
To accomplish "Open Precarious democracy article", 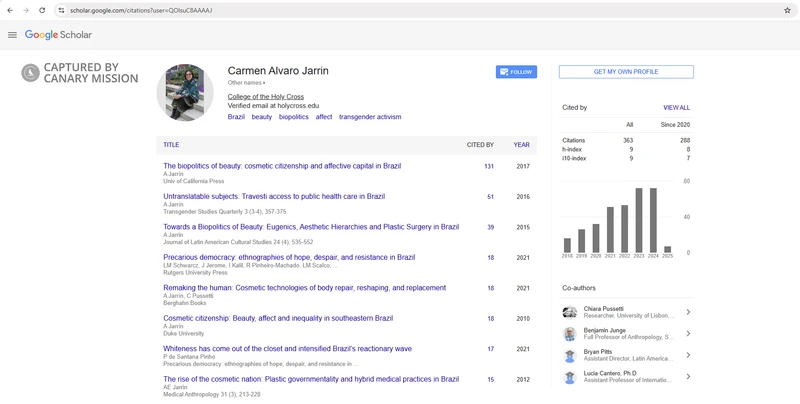I will [x=289, y=258].
